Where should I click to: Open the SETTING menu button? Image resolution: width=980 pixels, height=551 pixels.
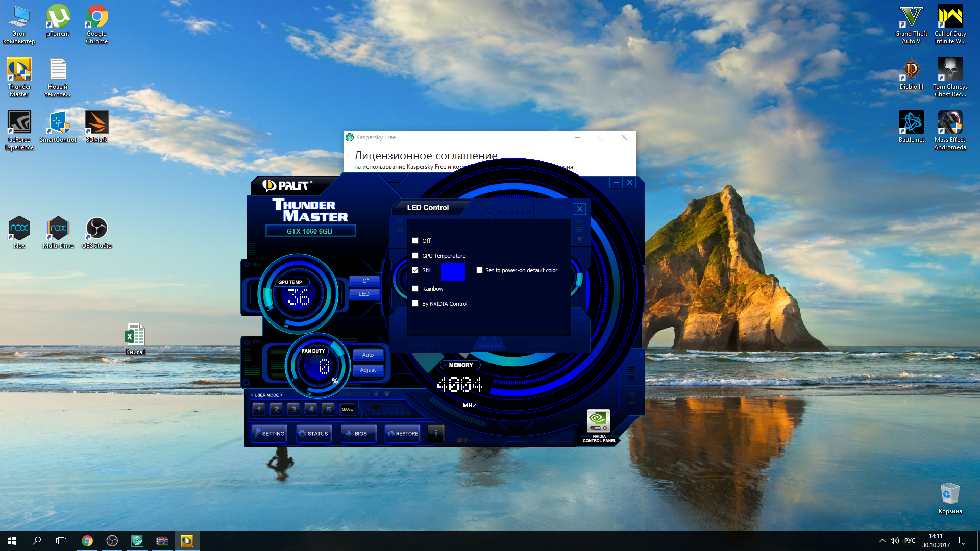point(269,433)
